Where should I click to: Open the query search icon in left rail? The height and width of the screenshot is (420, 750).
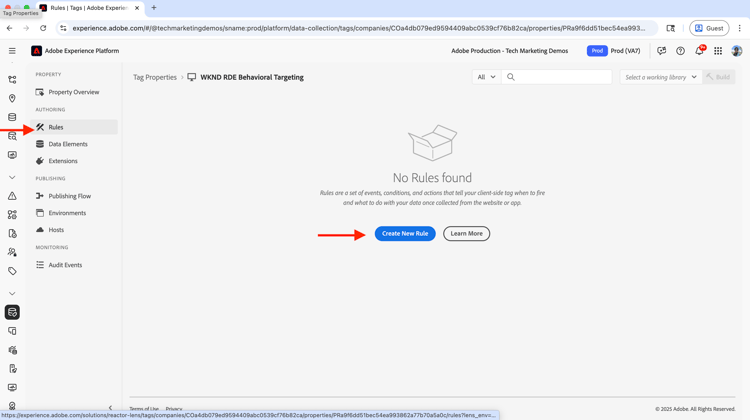pyautogui.click(x=12, y=136)
